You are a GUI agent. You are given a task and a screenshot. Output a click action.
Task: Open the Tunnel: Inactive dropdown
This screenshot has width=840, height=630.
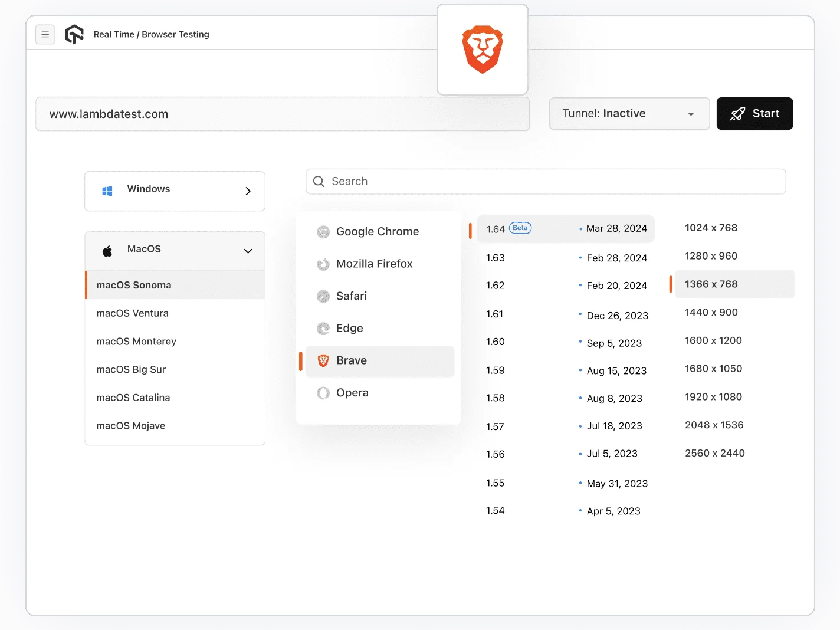click(629, 113)
